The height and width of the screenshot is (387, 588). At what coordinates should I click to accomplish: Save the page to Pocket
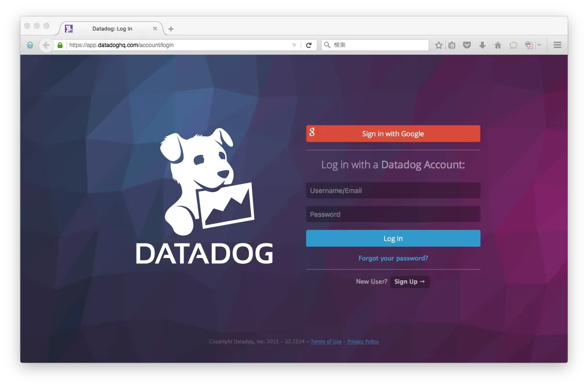(x=466, y=45)
